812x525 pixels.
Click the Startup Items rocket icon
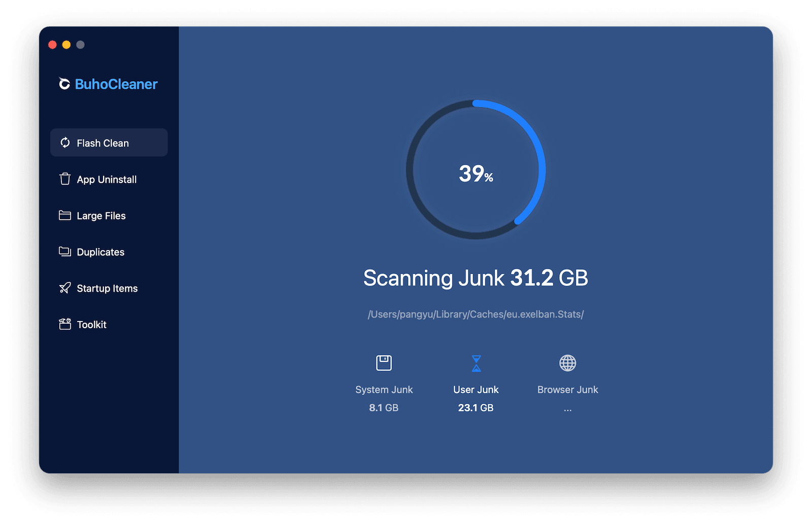tap(65, 288)
